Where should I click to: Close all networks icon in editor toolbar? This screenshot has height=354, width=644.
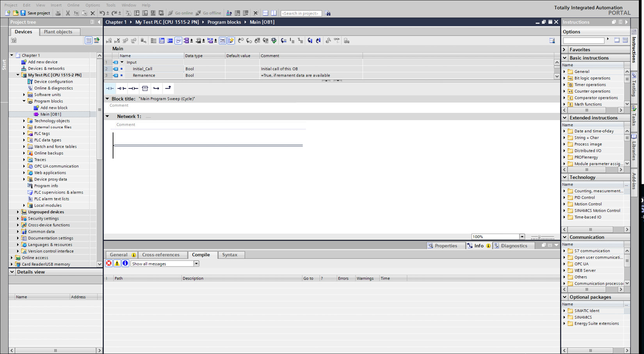point(170,41)
